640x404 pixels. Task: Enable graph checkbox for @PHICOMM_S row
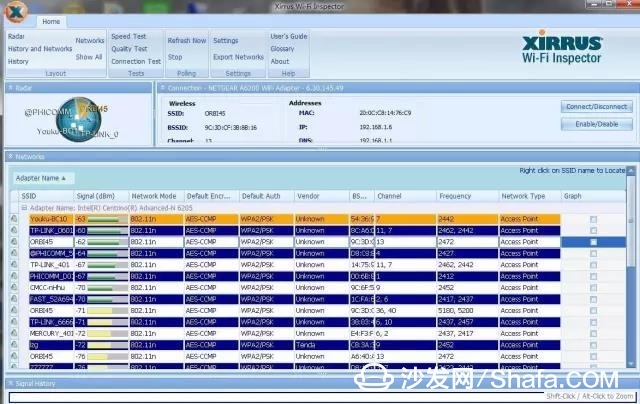coord(593,253)
